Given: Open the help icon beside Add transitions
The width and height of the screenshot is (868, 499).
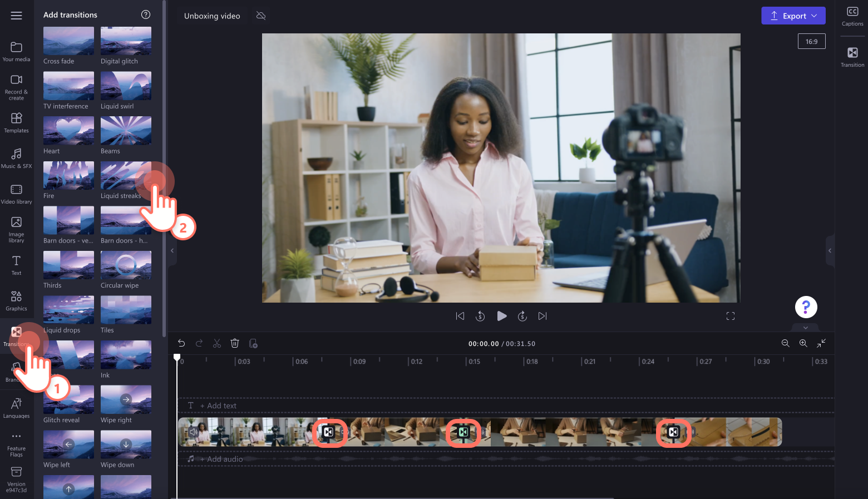Looking at the screenshot, I should [146, 14].
